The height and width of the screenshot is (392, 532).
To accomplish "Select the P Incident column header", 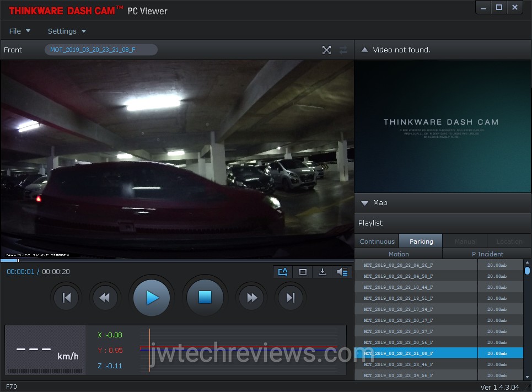I will tap(487, 254).
